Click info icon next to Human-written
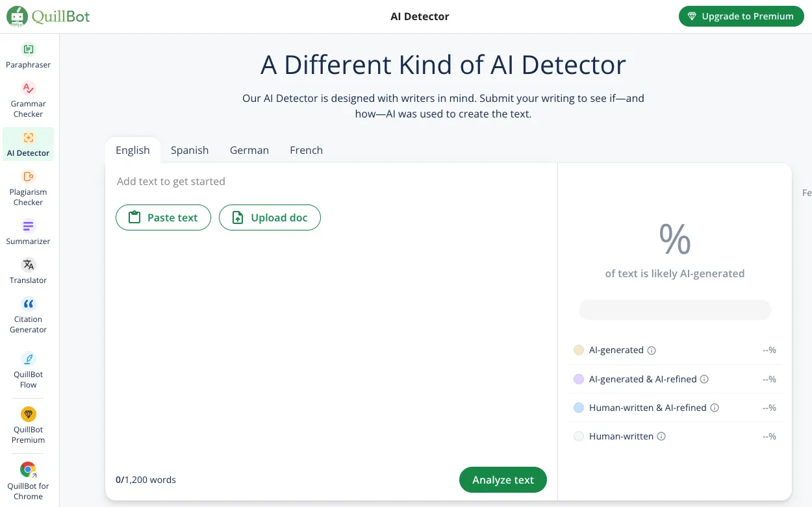The image size is (812, 507). (661, 436)
